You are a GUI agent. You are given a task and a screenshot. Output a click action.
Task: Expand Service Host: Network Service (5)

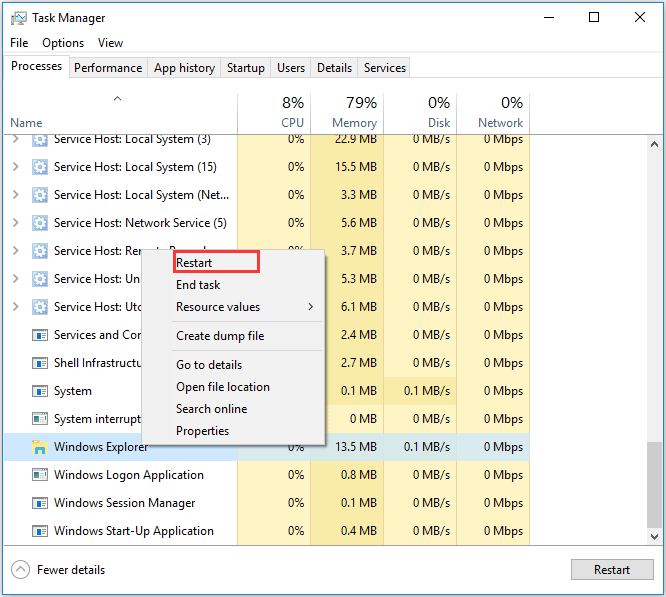click(x=16, y=223)
